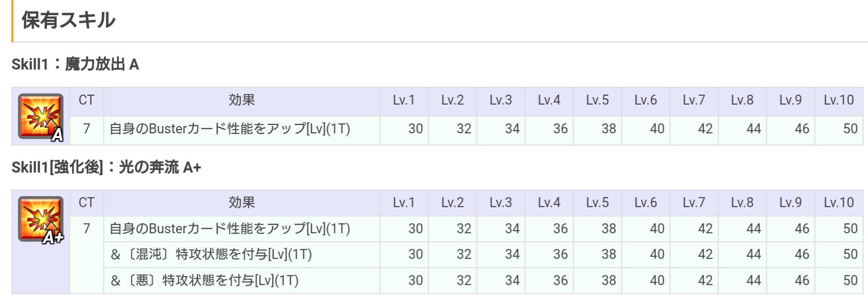Click Lv.6 column header in second table
This screenshot has width=868, height=297.
click(x=646, y=203)
